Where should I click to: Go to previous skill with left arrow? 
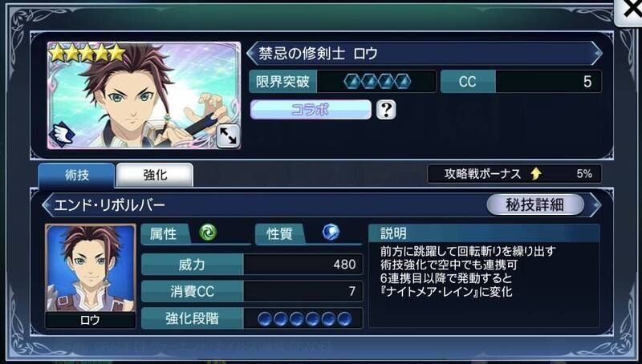coord(47,205)
